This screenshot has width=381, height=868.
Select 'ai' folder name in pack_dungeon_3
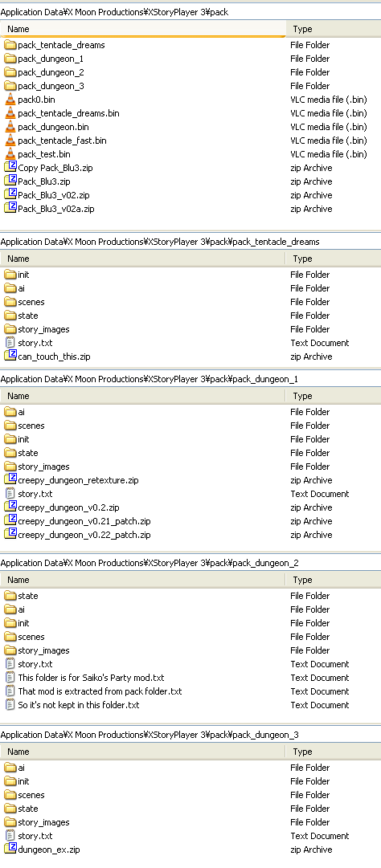click(22, 768)
